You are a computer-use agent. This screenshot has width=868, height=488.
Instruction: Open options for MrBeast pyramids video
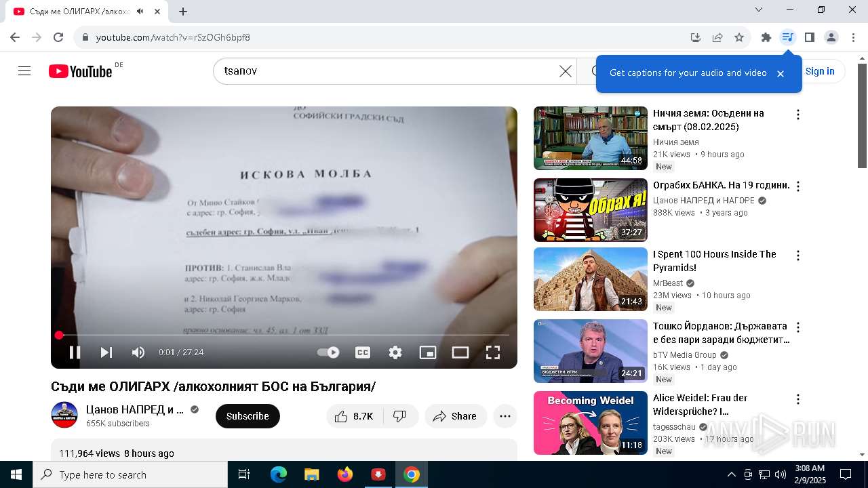click(798, 256)
